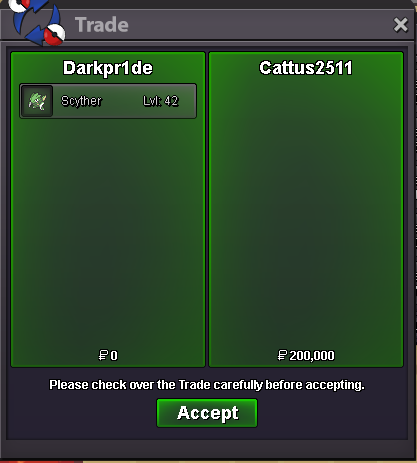Image resolution: width=417 pixels, height=463 pixels.
Task: Close the Trade window
Action: click(400, 25)
